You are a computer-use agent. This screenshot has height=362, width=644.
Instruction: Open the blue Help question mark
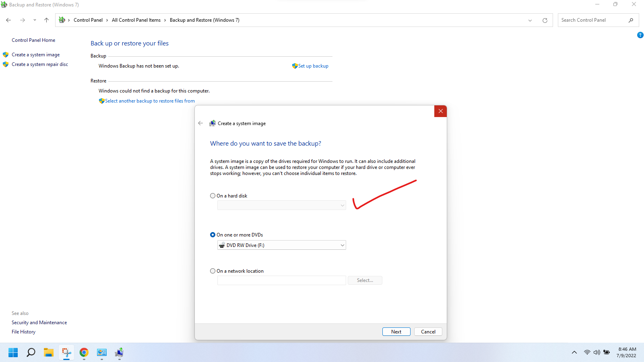tap(640, 35)
